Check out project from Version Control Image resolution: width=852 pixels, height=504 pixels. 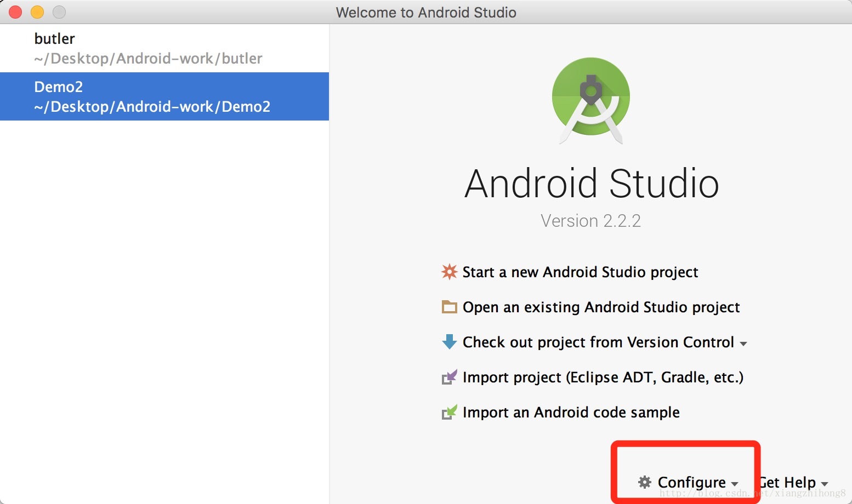tap(598, 342)
